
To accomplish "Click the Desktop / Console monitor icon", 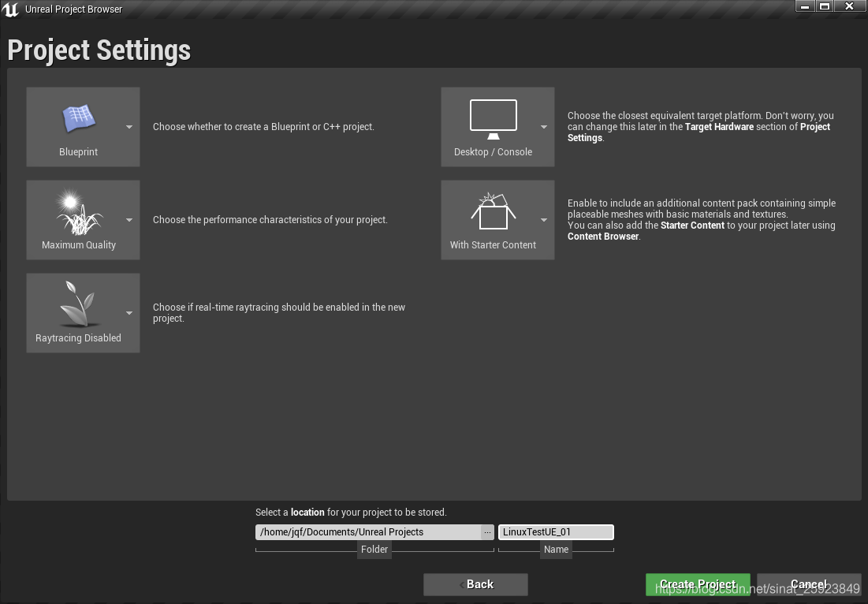I will (x=494, y=120).
